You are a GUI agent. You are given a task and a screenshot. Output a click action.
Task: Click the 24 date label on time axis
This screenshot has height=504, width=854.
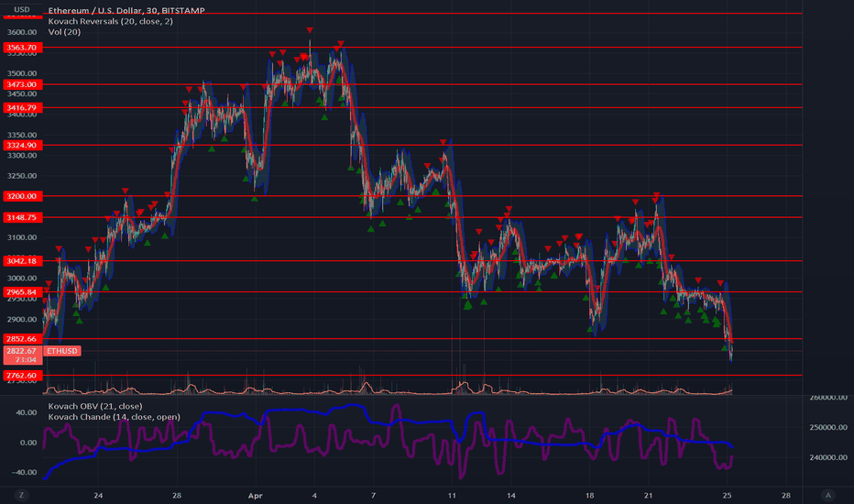[x=98, y=495]
